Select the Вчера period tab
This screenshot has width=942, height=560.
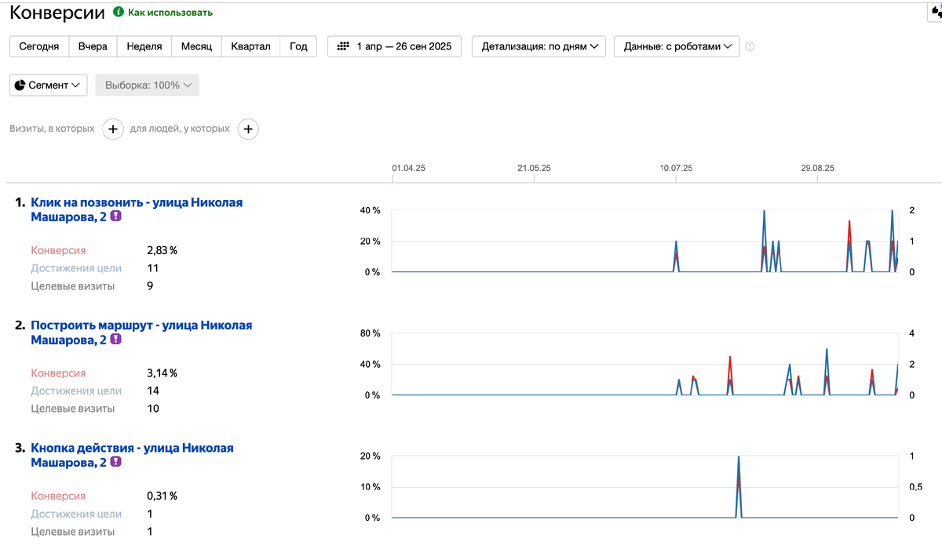pyautogui.click(x=93, y=46)
